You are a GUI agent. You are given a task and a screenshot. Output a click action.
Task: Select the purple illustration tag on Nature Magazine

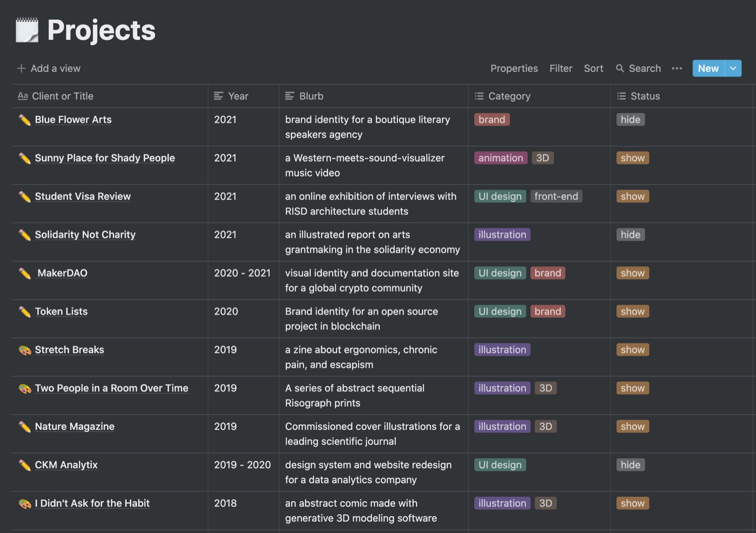click(x=502, y=426)
